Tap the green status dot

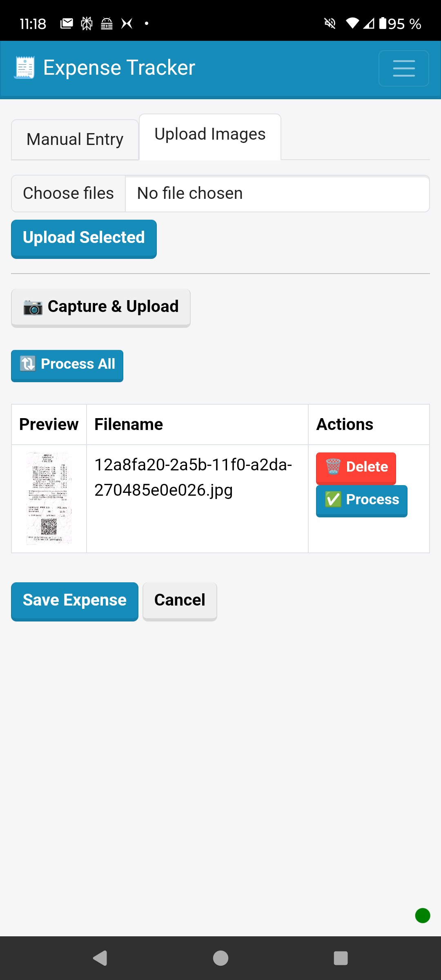coord(423,915)
